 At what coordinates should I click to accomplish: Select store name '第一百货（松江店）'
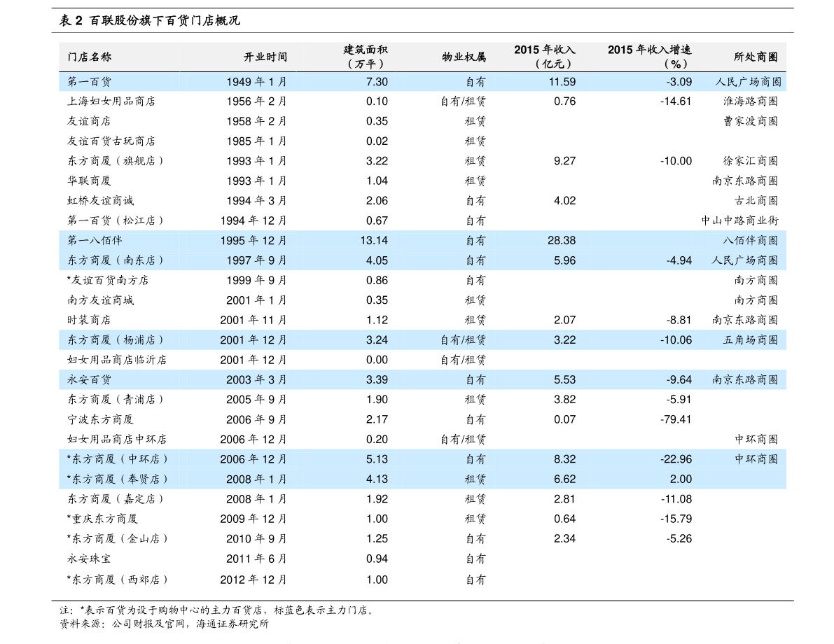tap(116, 220)
